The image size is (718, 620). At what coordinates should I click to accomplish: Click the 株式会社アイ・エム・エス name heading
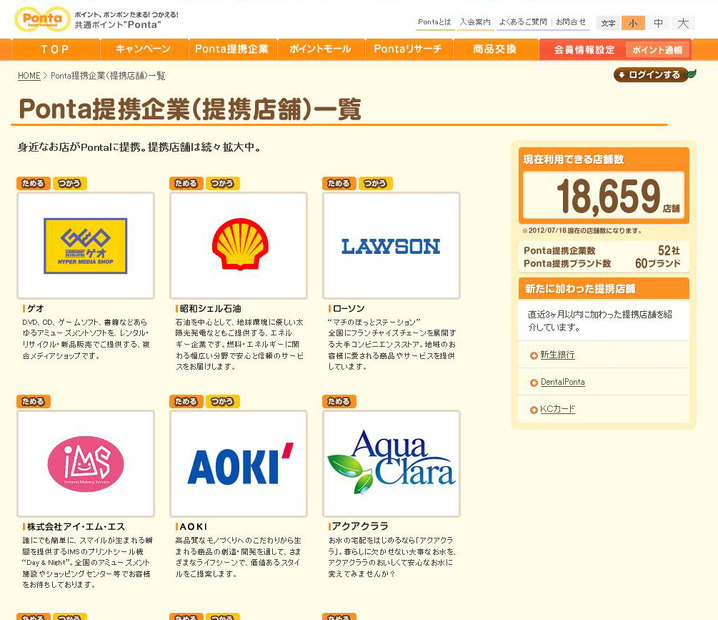[76, 527]
